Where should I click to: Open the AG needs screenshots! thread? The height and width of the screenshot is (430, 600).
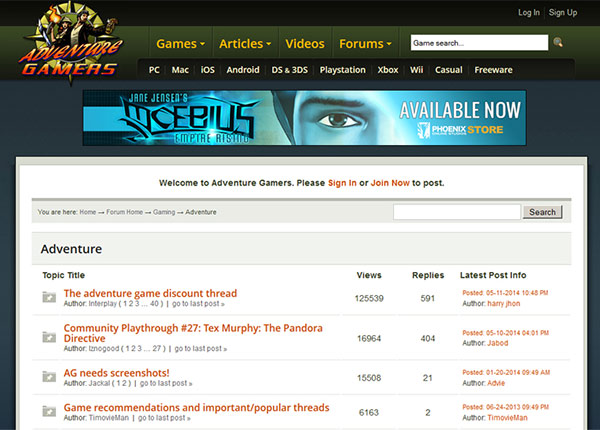coord(116,373)
